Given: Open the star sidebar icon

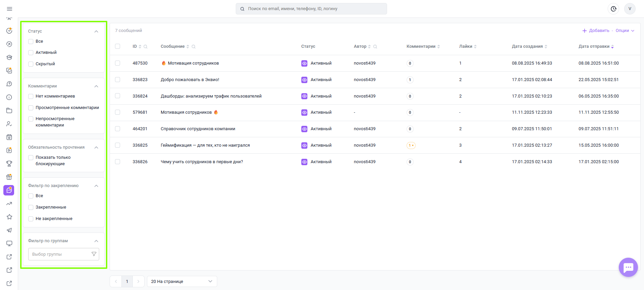Looking at the screenshot, I should tap(9, 217).
